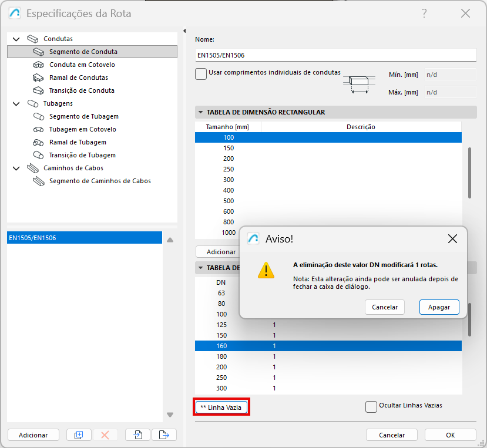
Task: Select EN1505/EN1506 in specification list
Action: [85, 238]
